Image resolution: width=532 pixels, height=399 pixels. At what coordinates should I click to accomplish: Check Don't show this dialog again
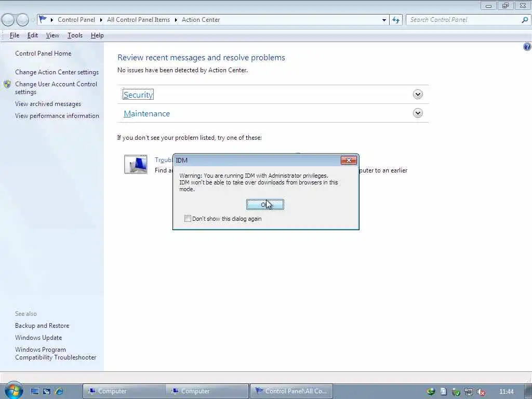pos(188,219)
